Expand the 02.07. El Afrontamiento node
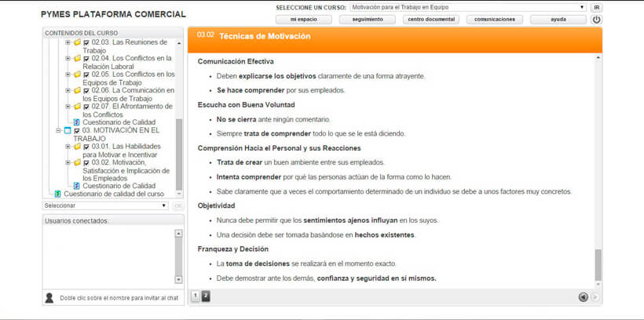This screenshot has height=320, width=644. point(68,106)
